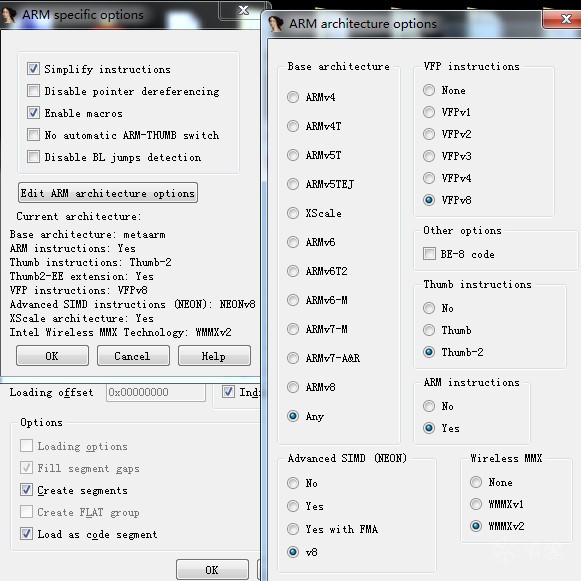Select ARMv5T base architecture
Screen dimensions: 581x581
293,155
